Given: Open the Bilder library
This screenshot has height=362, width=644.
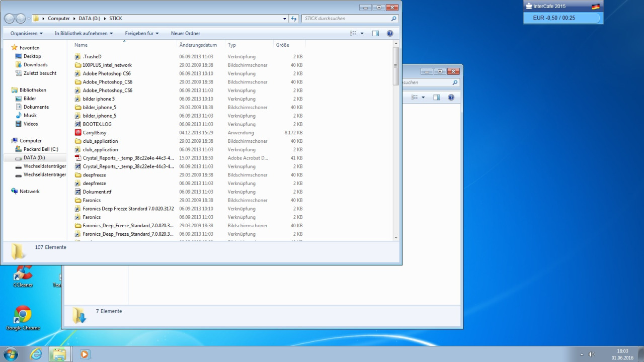Looking at the screenshot, I should [x=30, y=99].
